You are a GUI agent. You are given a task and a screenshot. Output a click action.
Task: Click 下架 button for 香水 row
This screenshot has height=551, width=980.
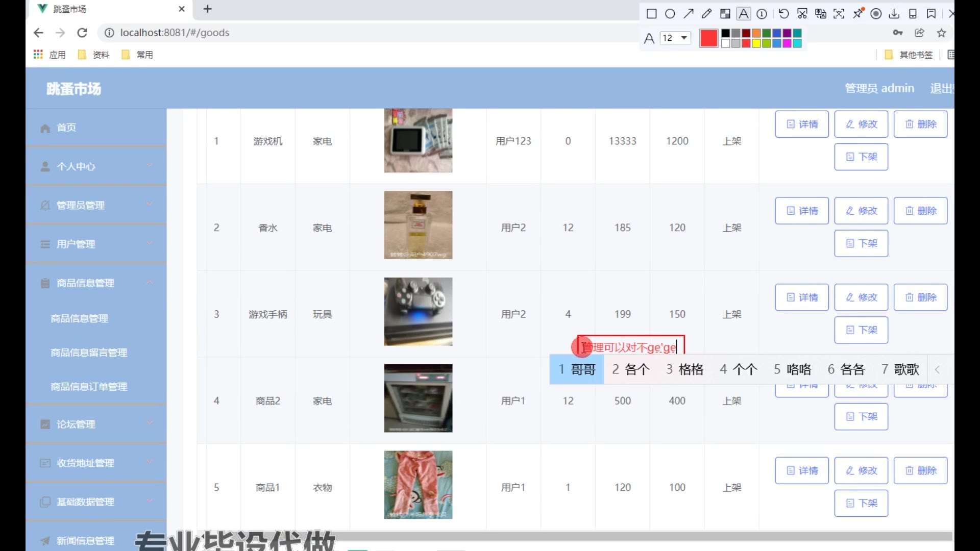tap(861, 243)
